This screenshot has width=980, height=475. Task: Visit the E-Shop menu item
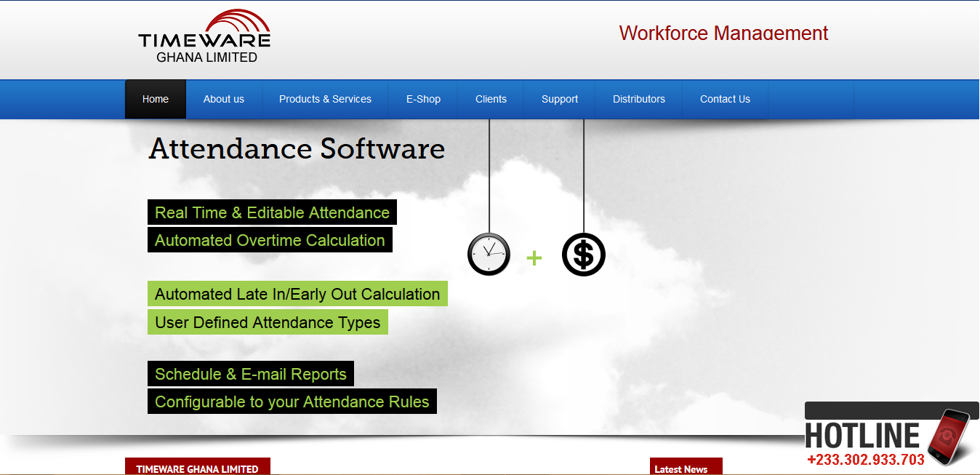tap(423, 99)
